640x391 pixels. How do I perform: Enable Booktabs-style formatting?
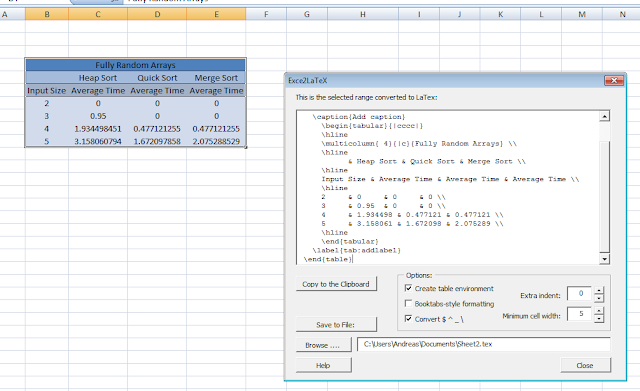tap(408, 303)
